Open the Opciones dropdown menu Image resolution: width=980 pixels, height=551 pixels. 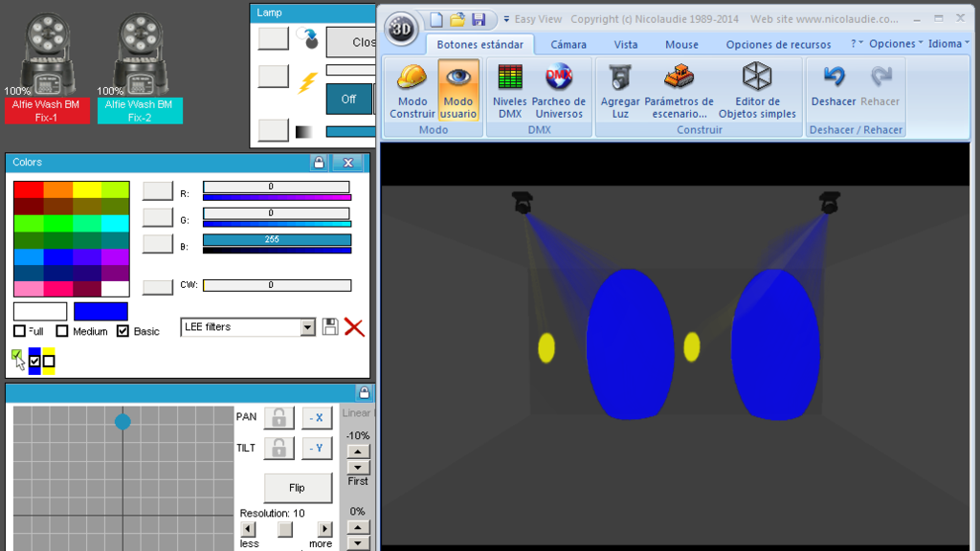tap(896, 44)
